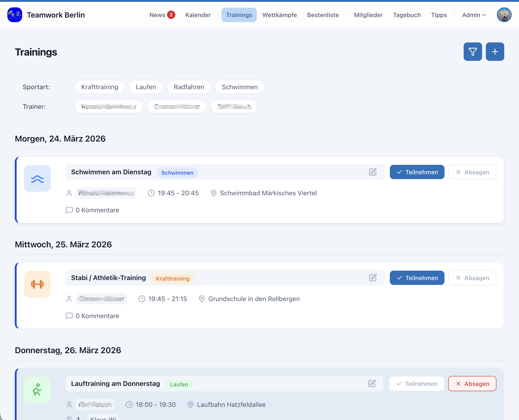Click the Teamwork Berlin logo icon
The image size is (519, 420).
tap(15, 15)
